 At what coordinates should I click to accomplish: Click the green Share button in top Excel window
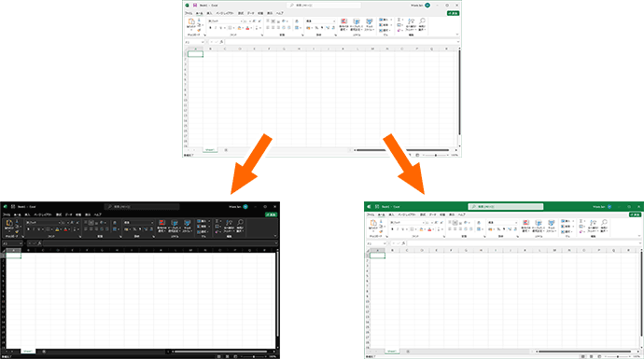pos(453,13)
